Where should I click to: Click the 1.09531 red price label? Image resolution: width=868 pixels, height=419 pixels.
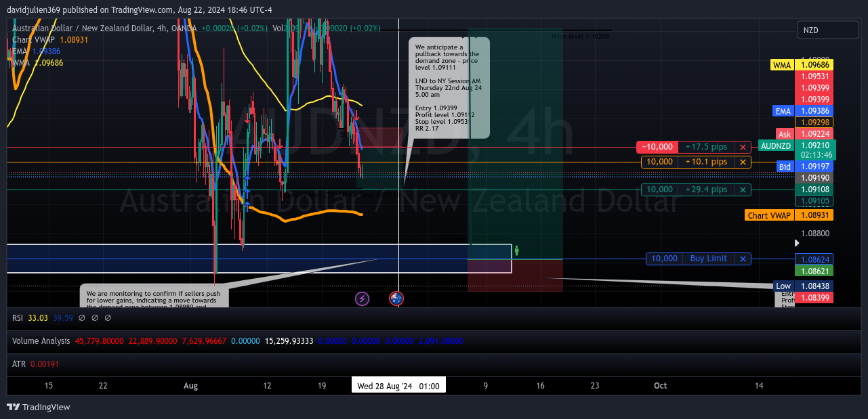coord(814,76)
